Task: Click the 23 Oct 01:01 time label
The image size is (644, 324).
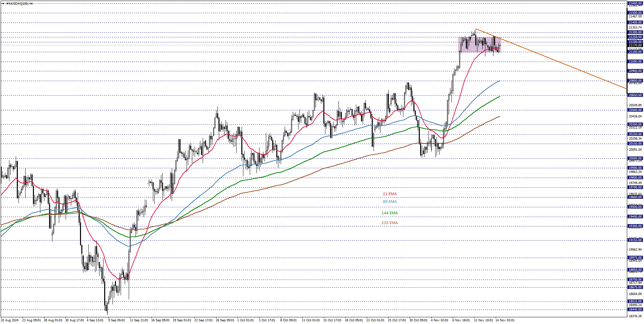Action: (x=376, y=320)
